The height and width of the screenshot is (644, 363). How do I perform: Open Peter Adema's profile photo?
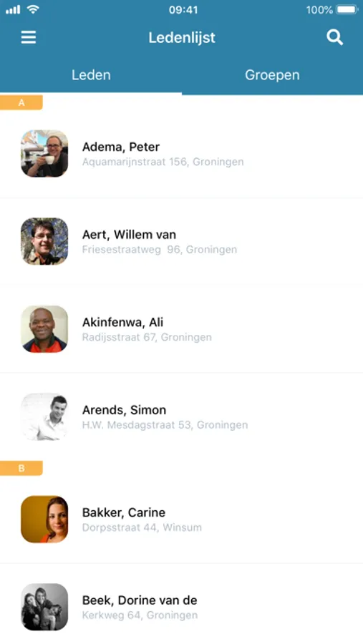click(44, 154)
